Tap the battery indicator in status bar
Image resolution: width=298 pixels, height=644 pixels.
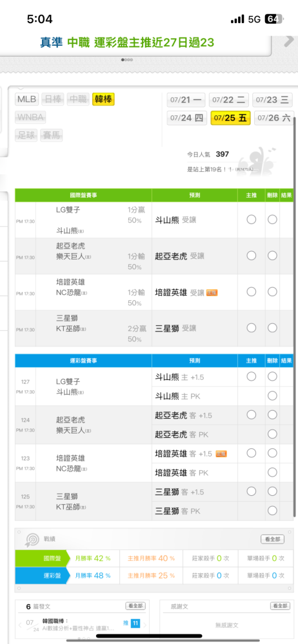(274, 19)
